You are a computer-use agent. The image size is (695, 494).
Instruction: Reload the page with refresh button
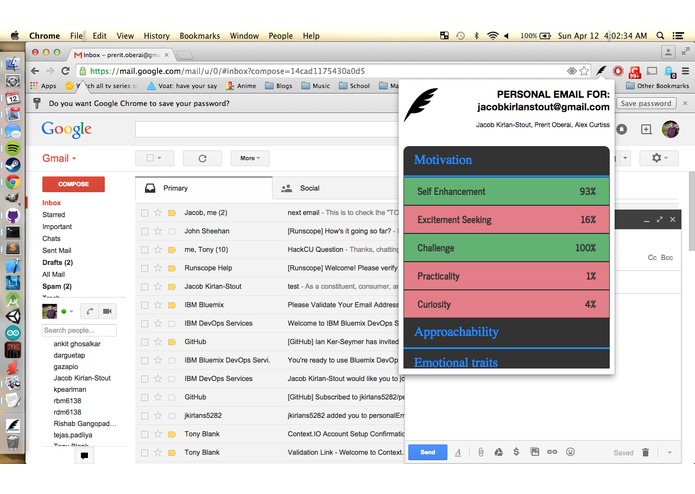tap(66, 71)
